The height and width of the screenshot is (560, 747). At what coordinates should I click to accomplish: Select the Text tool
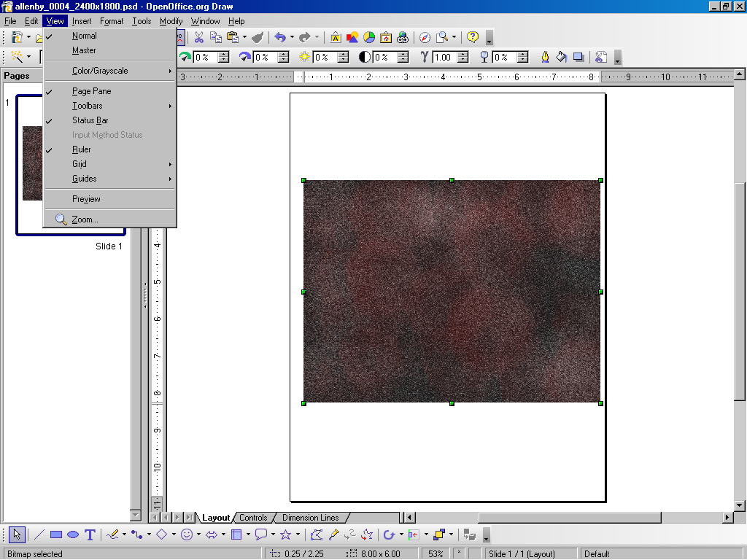coord(90,534)
